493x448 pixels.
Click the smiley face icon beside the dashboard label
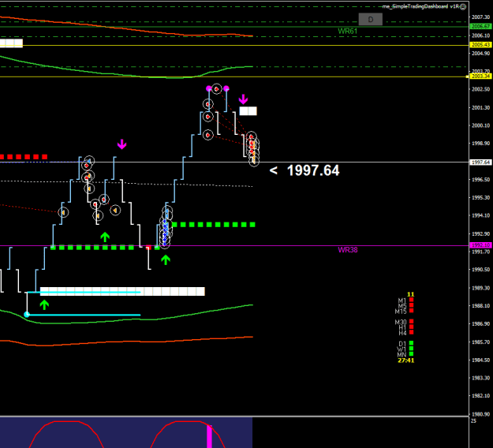click(x=463, y=7)
